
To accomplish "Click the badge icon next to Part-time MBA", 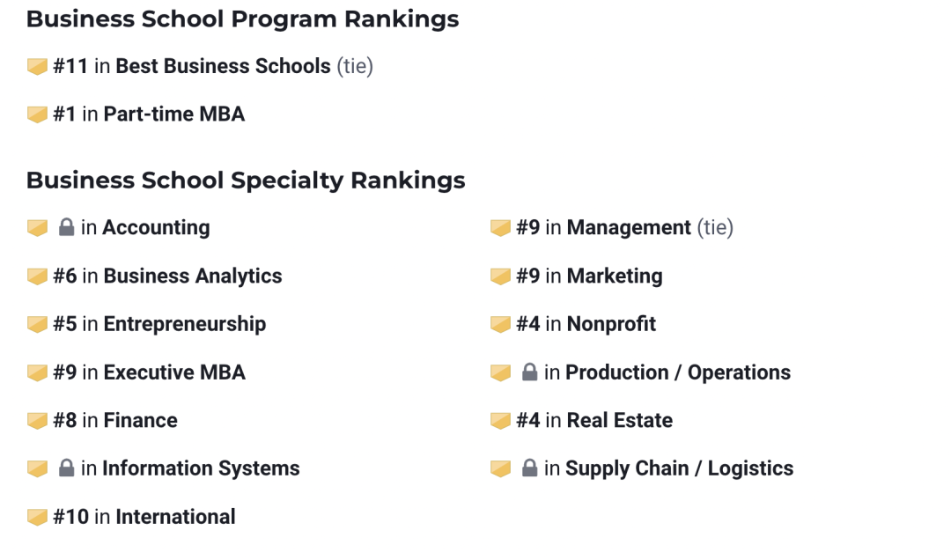I will (37, 114).
